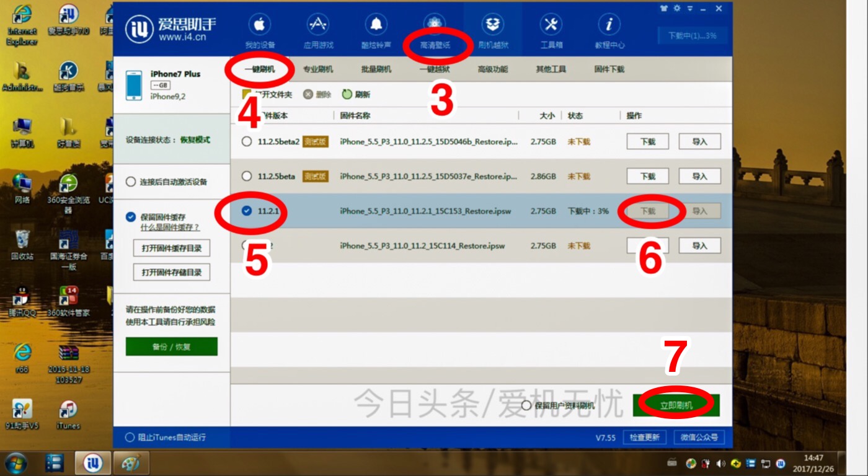
Task: Switch to the 专业刷机 tab
Action: point(317,68)
